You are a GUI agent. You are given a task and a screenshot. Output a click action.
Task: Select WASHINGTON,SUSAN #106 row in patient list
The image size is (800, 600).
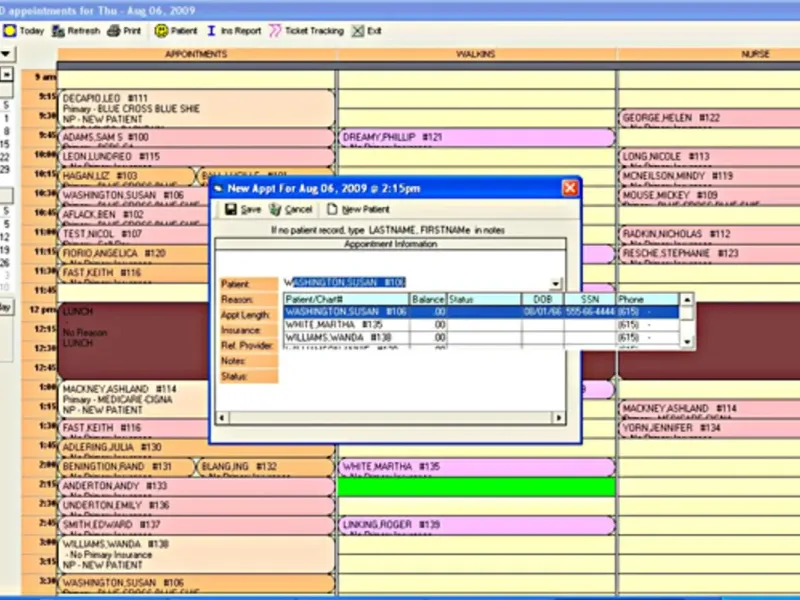pos(481,312)
